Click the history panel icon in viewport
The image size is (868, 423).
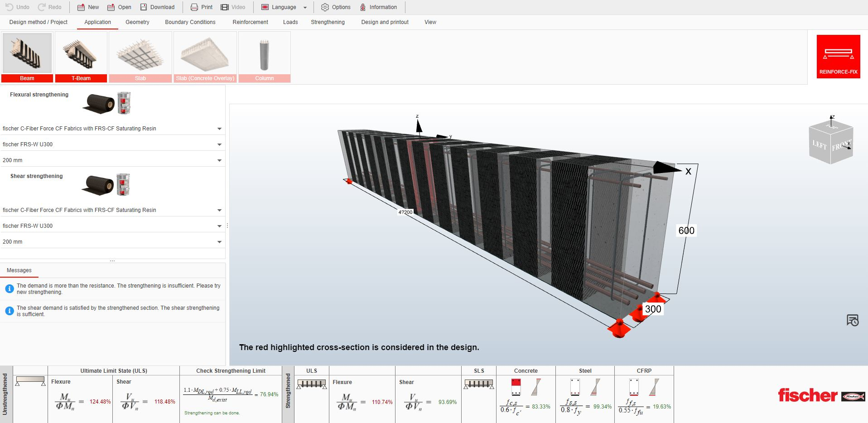tap(853, 320)
